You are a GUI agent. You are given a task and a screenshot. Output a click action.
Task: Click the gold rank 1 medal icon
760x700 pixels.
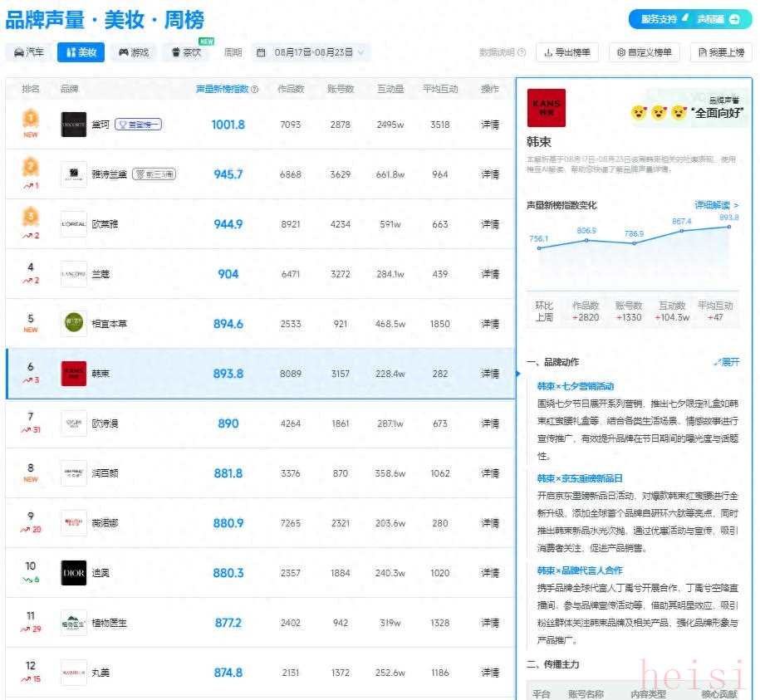pyautogui.click(x=31, y=118)
